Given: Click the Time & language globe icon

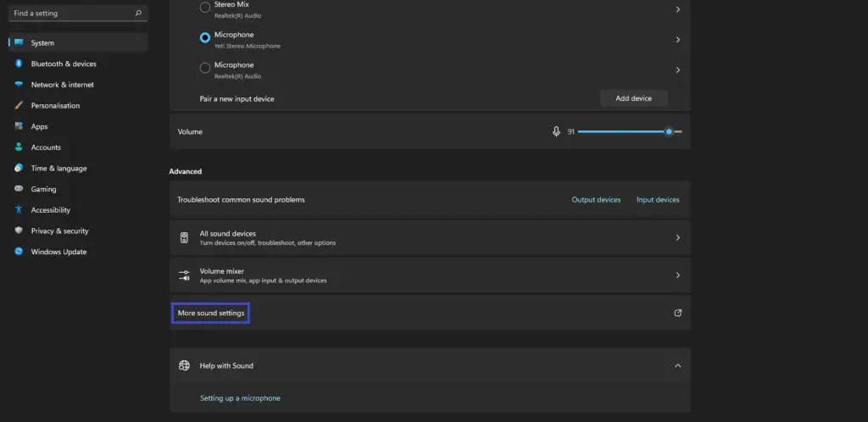Looking at the screenshot, I should (x=19, y=168).
